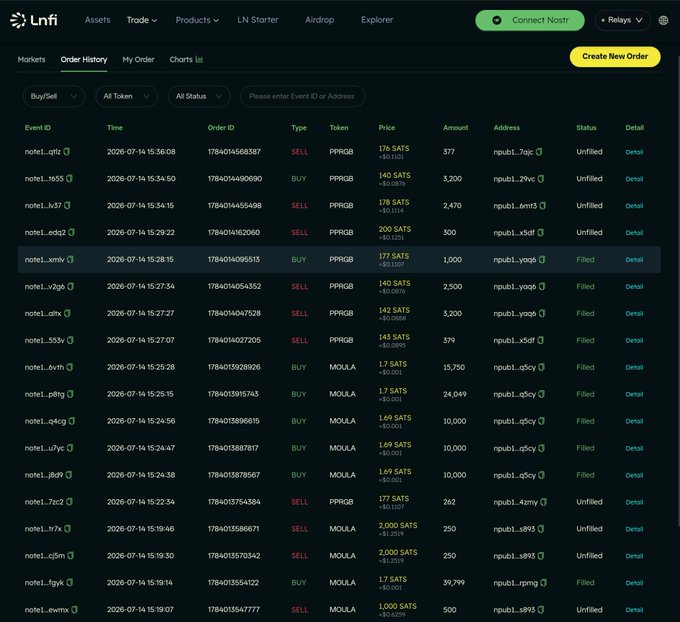Open Detail for order 1784014162060

pyautogui.click(x=634, y=232)
